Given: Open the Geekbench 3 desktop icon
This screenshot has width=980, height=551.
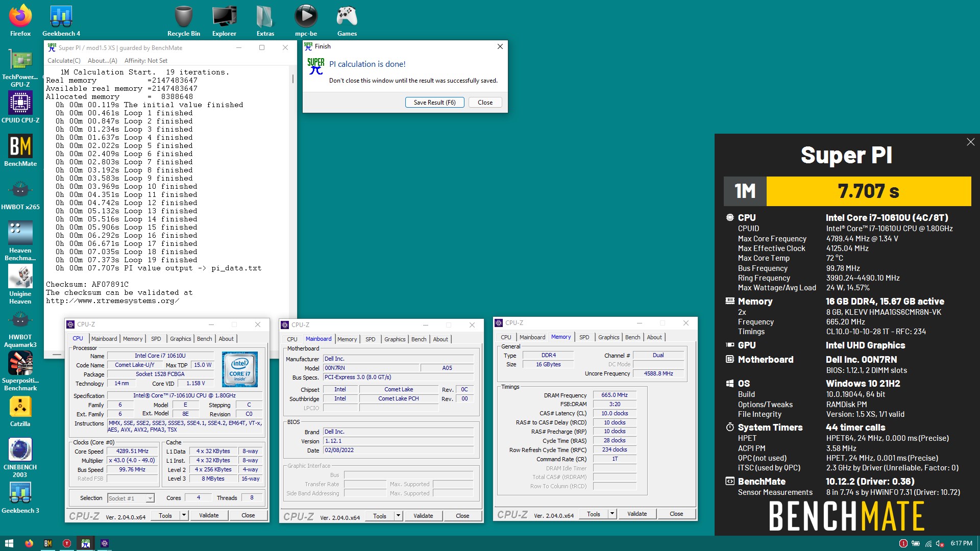Looking at the screenshot, I should tap(20, 497).
